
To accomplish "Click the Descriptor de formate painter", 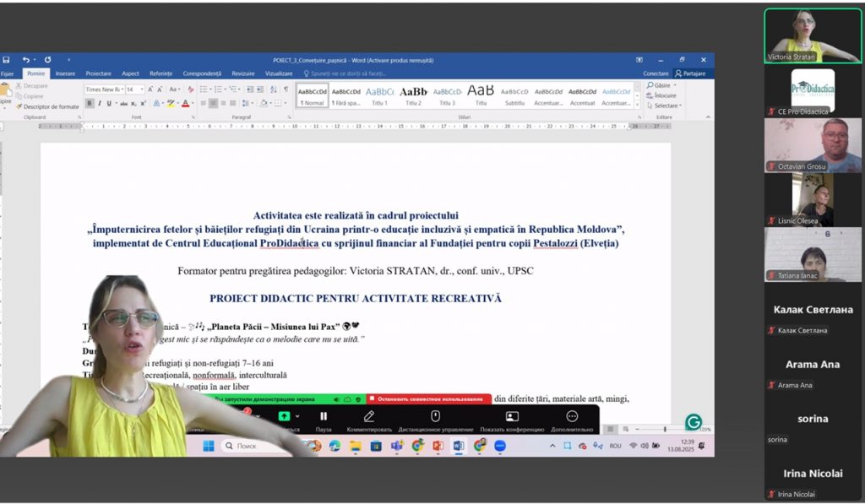I will point(47,106).
